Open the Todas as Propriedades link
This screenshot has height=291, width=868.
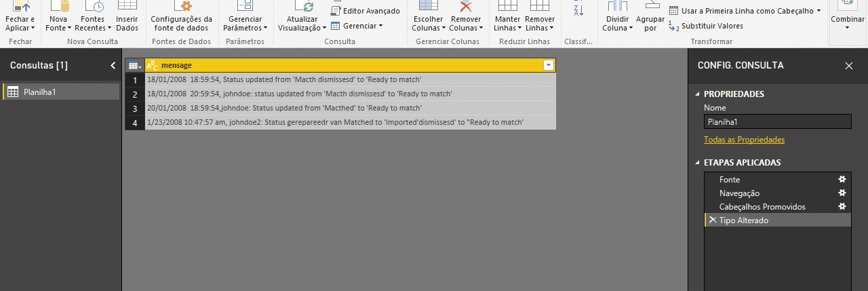click(744, 140)
